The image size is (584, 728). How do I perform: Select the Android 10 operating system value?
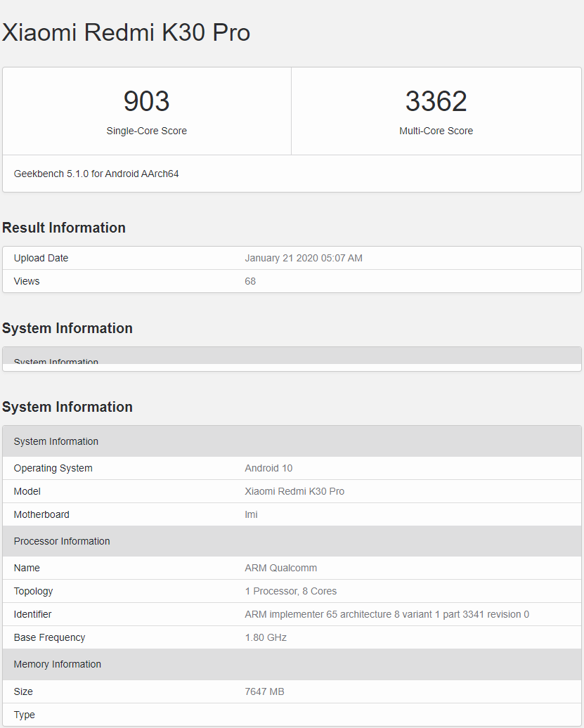coord(268,468)
